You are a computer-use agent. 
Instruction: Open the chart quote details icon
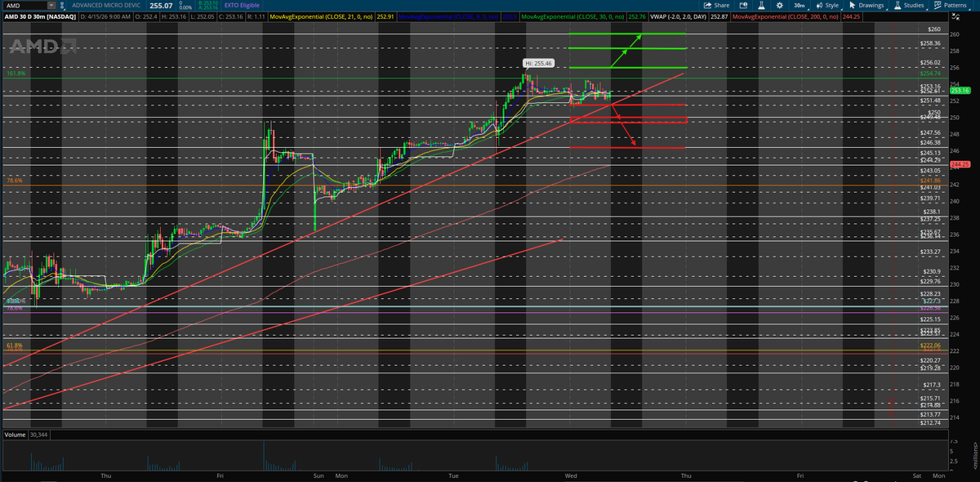click(x=742, y=5)
